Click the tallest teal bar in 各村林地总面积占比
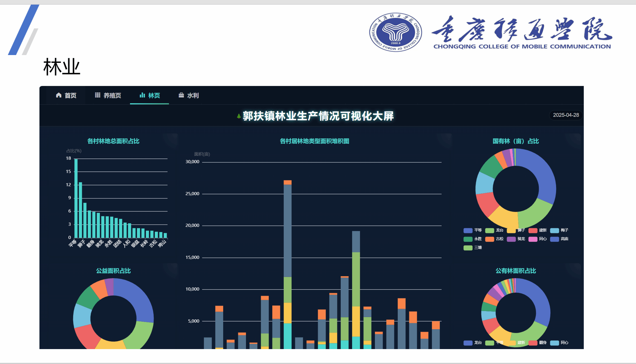The image size is (636, 364). tap(76, 198)
